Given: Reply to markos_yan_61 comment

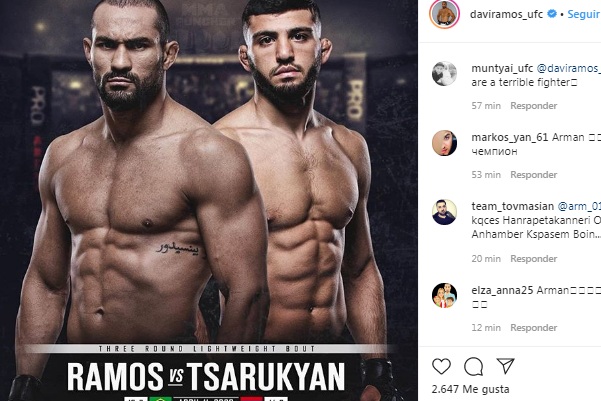Looking at the screenshot, I should click(533, 175).
